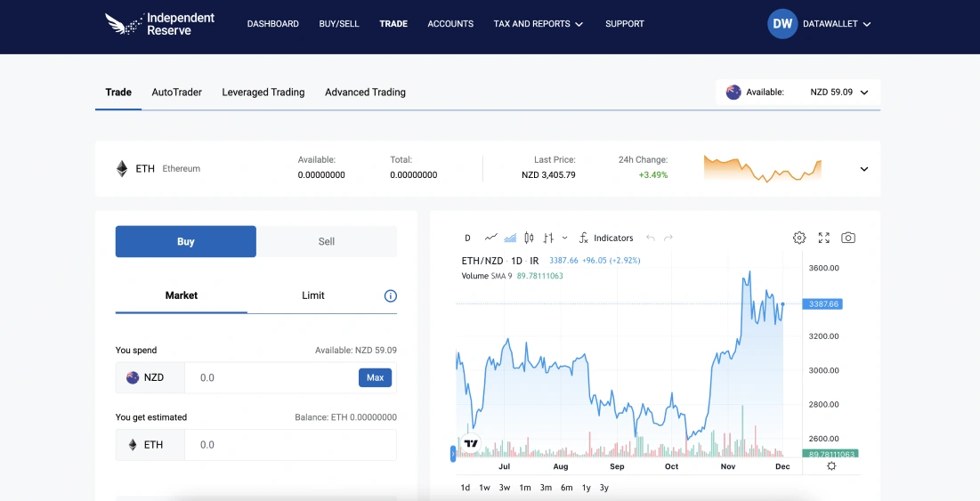Screen dimensions: 980x501
Task: Open Trade in top navigation
Action: (x=393, y=24)
